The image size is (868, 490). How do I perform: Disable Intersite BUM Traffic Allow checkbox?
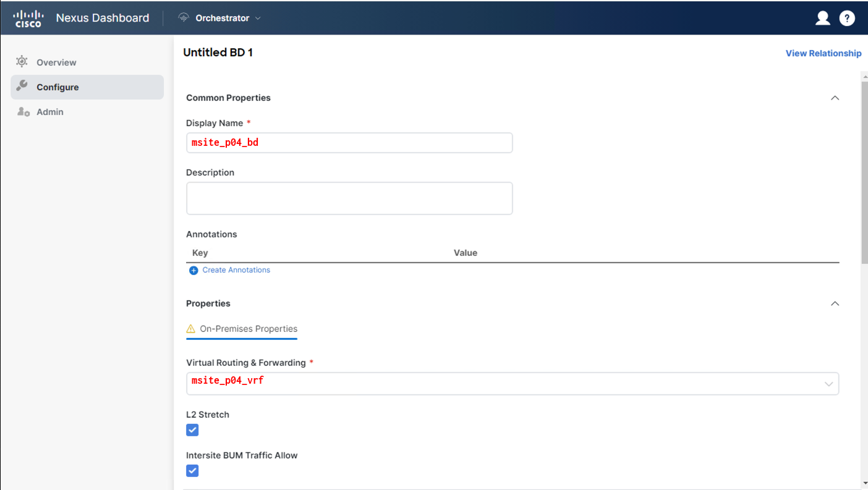[x=192, y=471]
